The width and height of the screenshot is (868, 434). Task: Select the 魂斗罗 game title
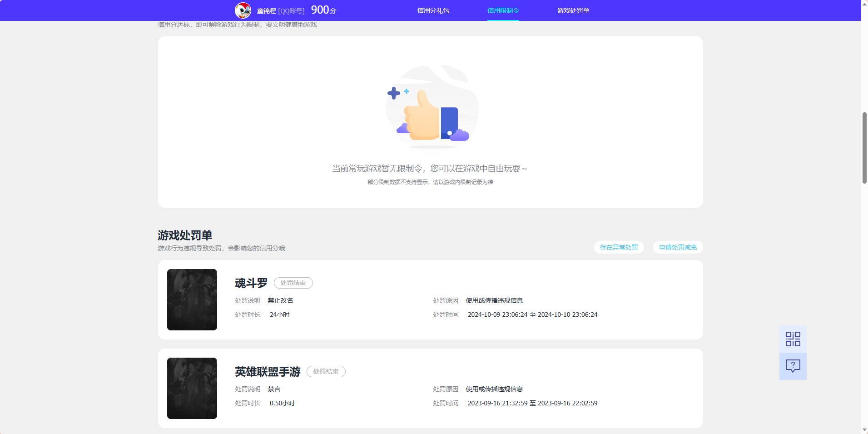click(251, 283)
